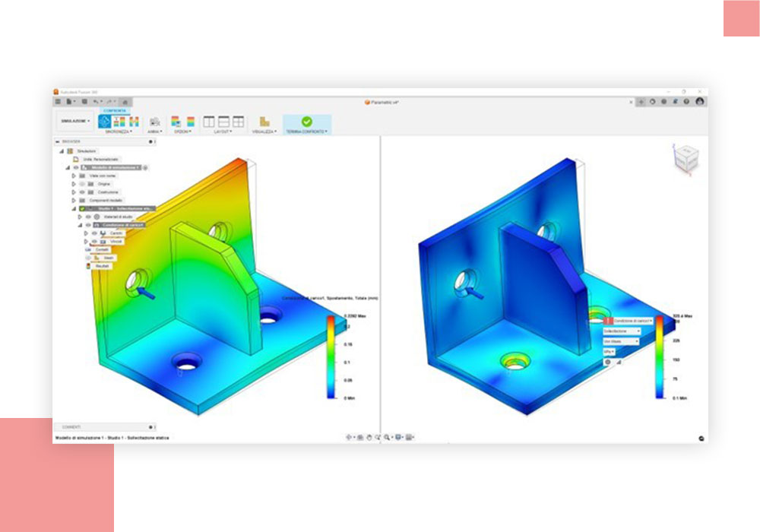
Task: Open the help question mark icon
Action: pos(686,102)
